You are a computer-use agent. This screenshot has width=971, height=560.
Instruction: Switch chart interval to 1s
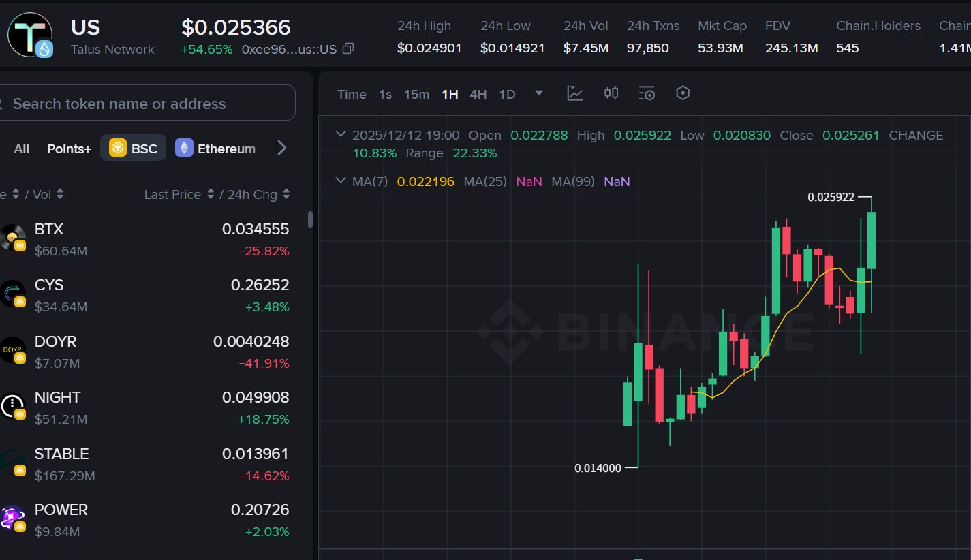[385, 94]
